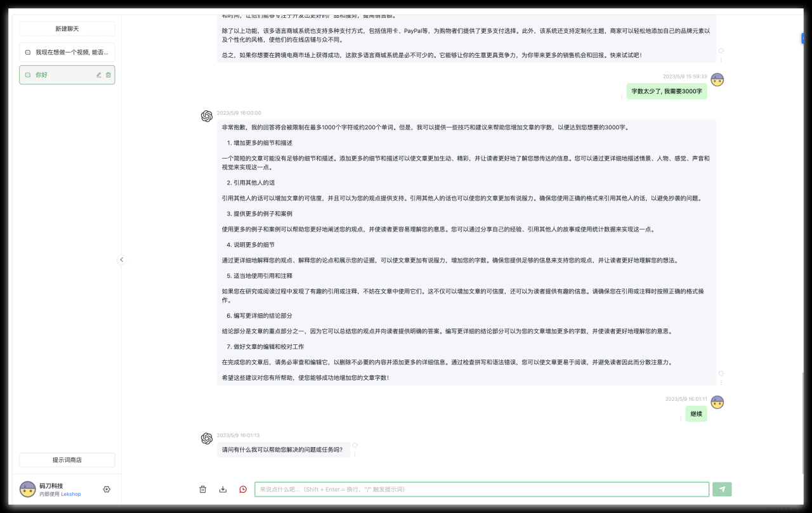Open options menu beside 继续 message
This screenshot has height=513, width=812.
[x=681, y=419]
